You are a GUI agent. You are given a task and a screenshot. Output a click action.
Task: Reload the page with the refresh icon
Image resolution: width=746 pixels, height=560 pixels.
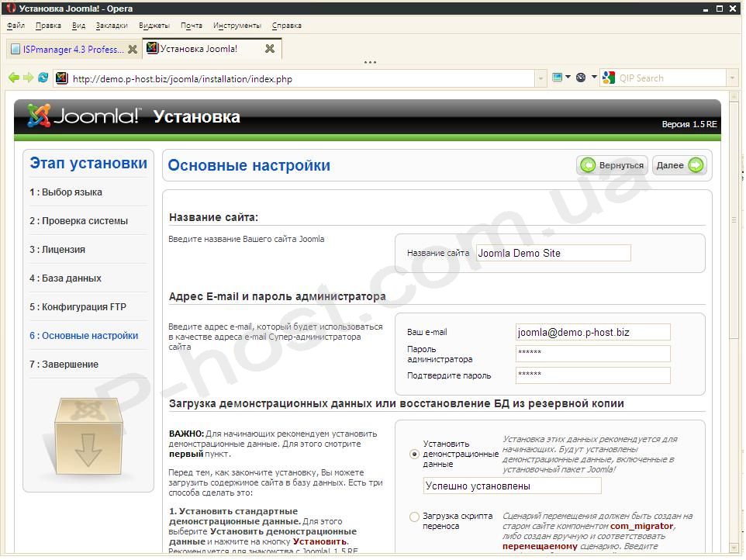[x=43, y=77]
